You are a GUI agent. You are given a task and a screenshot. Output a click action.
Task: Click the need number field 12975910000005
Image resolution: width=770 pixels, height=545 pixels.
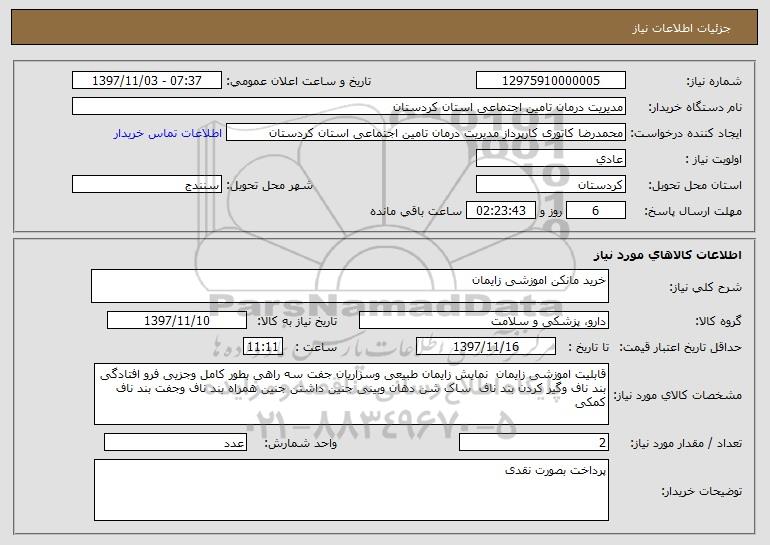click(550, 81)
